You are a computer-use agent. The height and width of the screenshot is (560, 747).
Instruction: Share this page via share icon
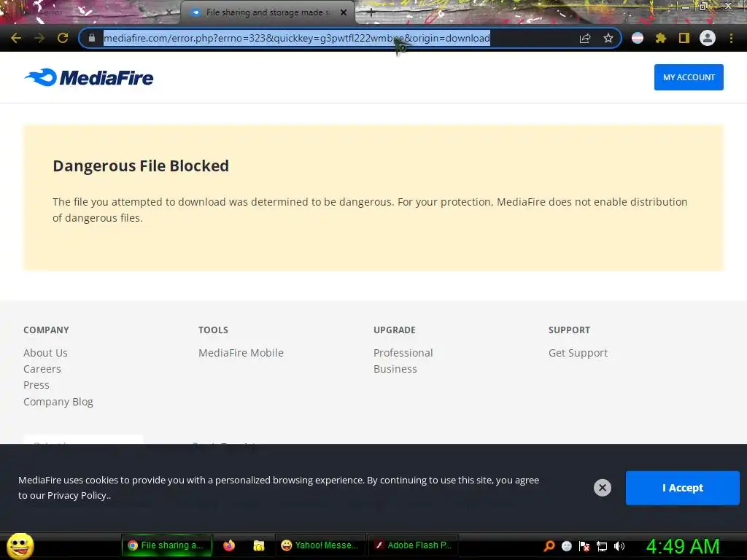584,38
